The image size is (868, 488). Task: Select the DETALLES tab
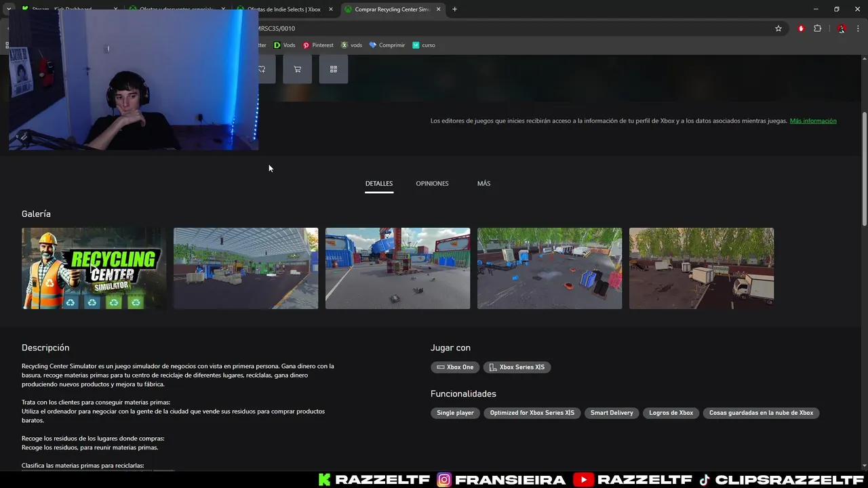pos(379,184)
